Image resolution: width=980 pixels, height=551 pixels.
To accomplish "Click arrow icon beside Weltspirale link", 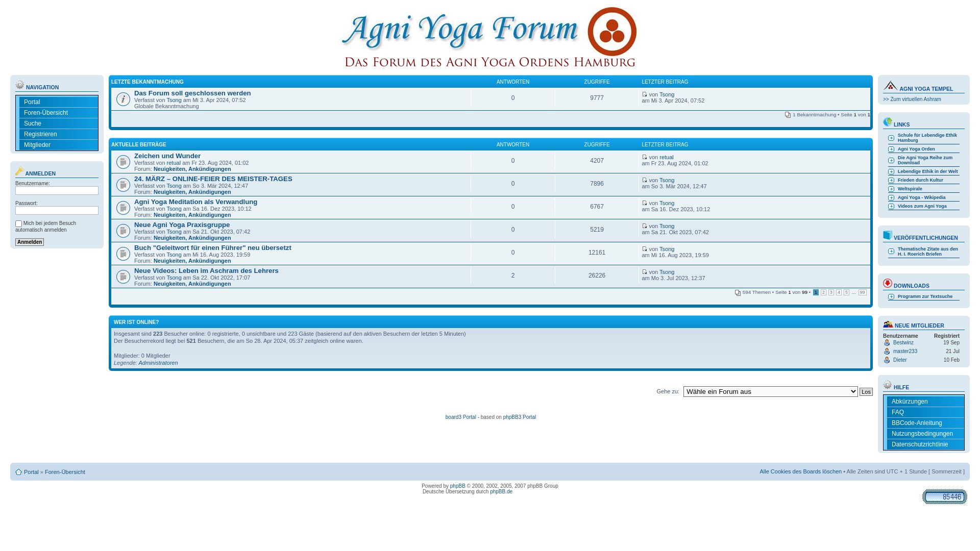I will (x=891, y=189).
